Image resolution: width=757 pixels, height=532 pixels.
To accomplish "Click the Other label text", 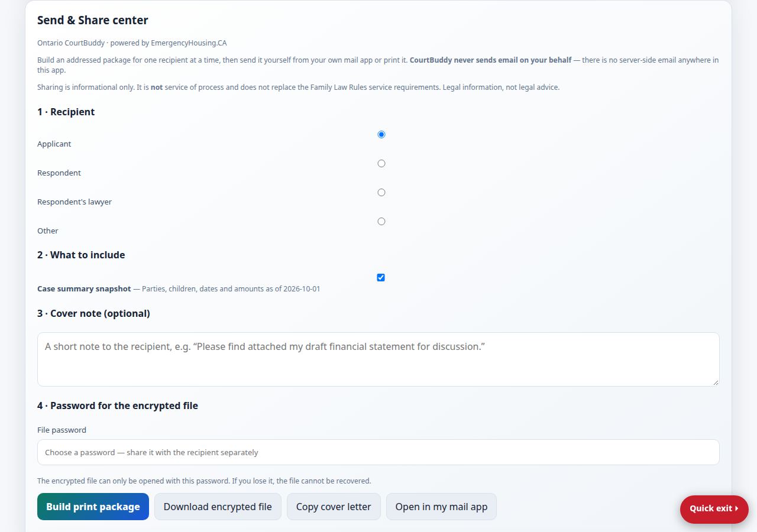I will pos(48,231).
